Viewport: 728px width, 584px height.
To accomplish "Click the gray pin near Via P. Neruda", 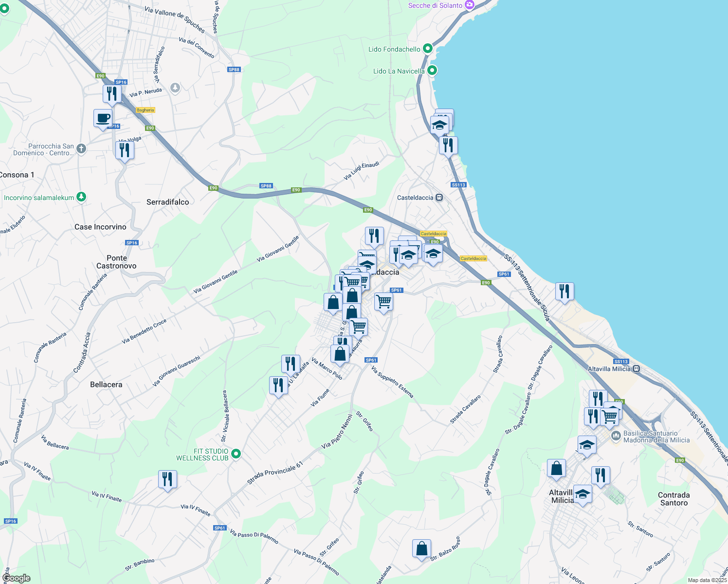I will click(176, 88).
